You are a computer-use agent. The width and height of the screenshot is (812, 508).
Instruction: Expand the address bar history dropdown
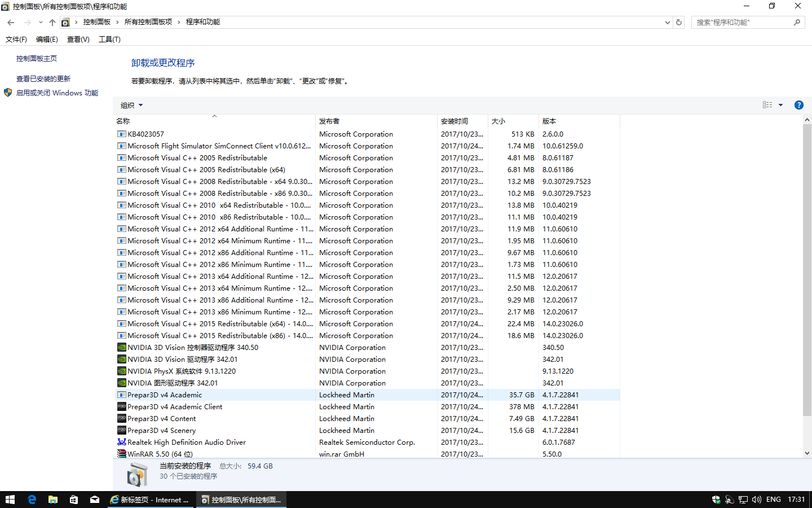668,23
